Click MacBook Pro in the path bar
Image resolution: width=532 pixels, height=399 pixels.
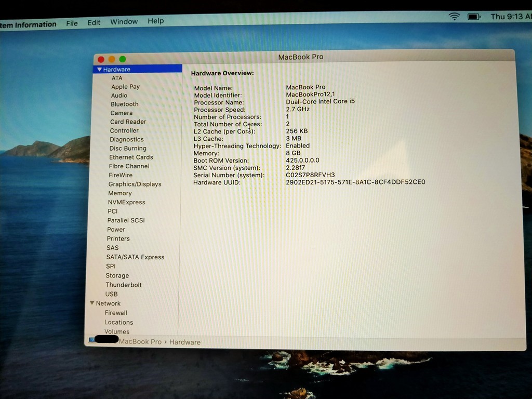click(x=140, y=342)
